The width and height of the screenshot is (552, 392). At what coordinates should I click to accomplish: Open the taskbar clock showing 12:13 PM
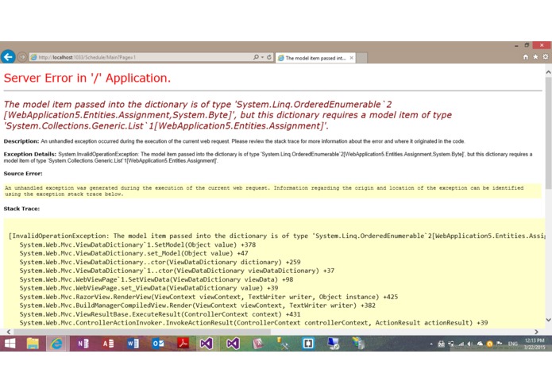pyautogui.click(x=535, y=344)
